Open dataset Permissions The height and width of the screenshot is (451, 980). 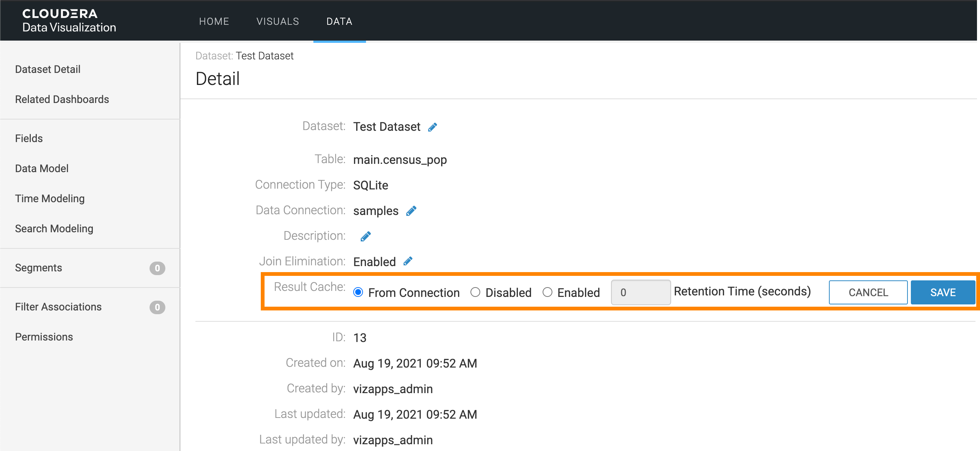coord(44,336)
